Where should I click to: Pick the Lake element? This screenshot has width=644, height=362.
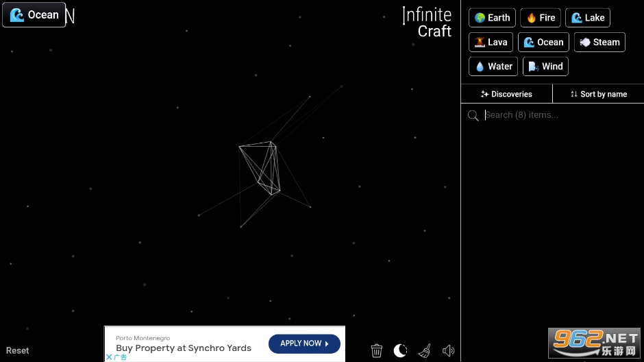tap(587, 18)
